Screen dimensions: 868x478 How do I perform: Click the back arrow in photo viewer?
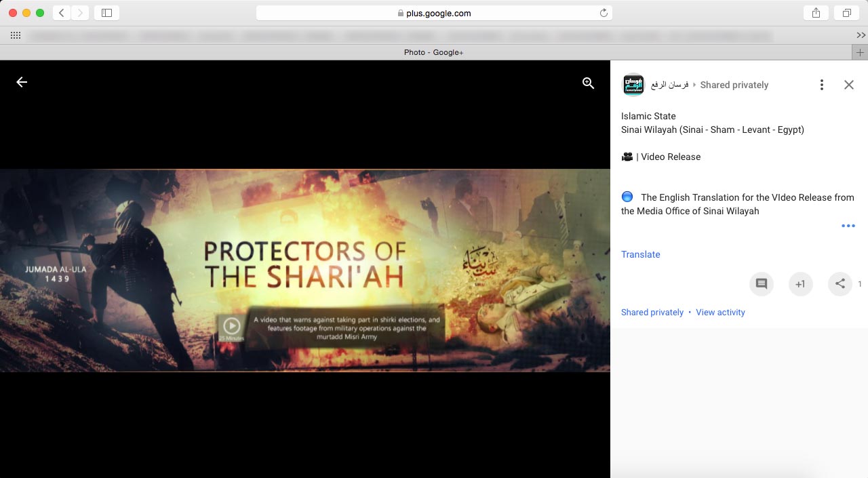point(22,82)
